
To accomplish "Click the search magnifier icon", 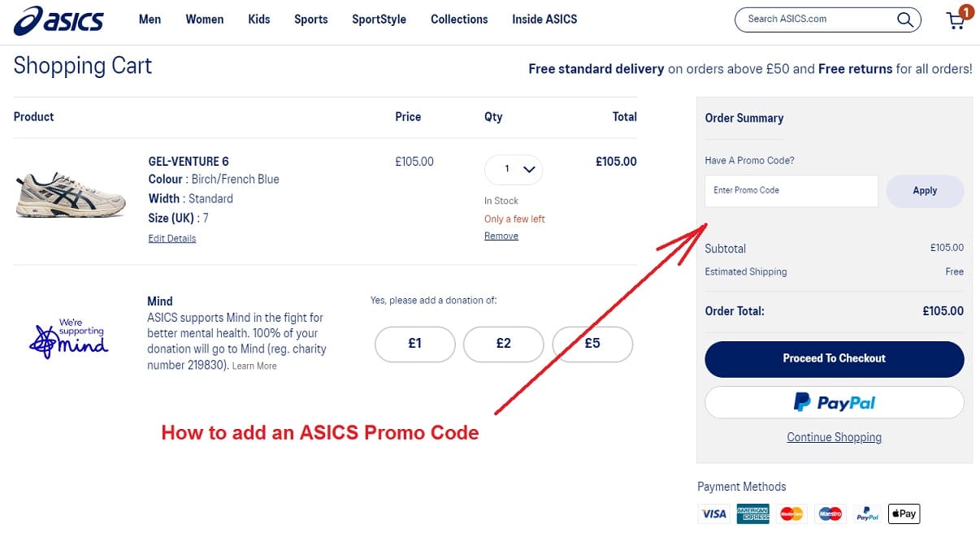I will [x=904, y=19].
